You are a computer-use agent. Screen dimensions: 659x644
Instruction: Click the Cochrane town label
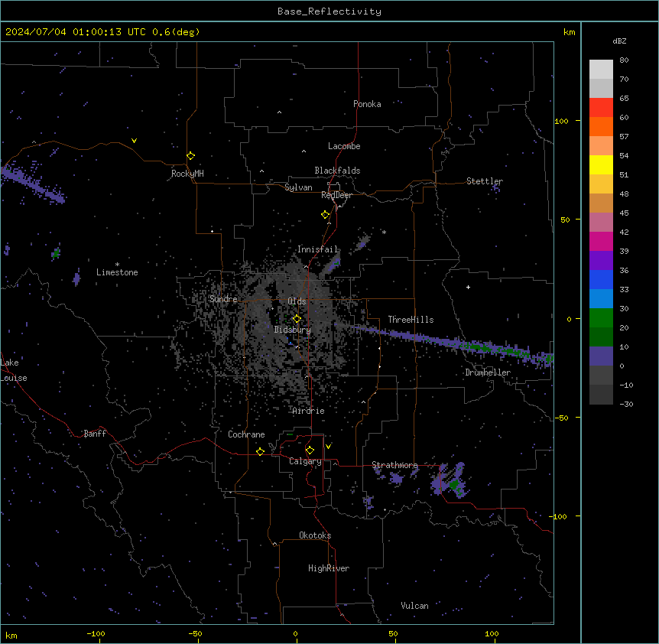[x=246, y=434]
